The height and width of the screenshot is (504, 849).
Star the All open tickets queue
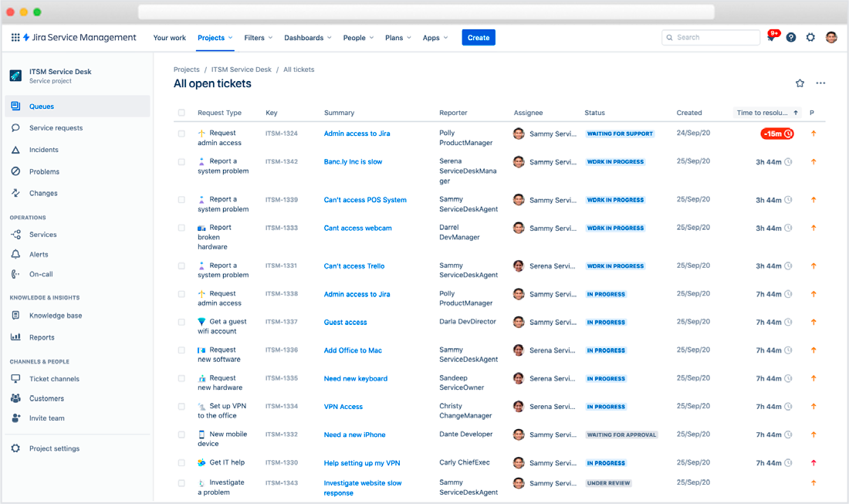800,83
